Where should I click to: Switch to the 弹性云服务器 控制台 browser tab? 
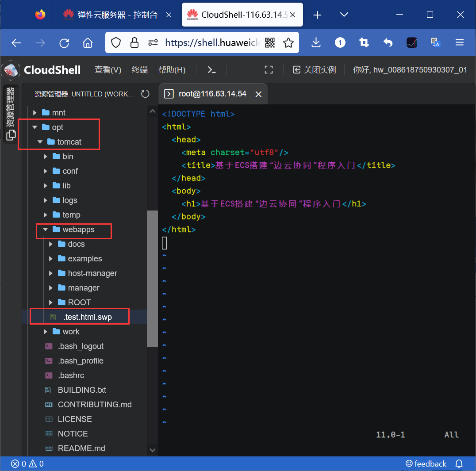tap(111, 15)
